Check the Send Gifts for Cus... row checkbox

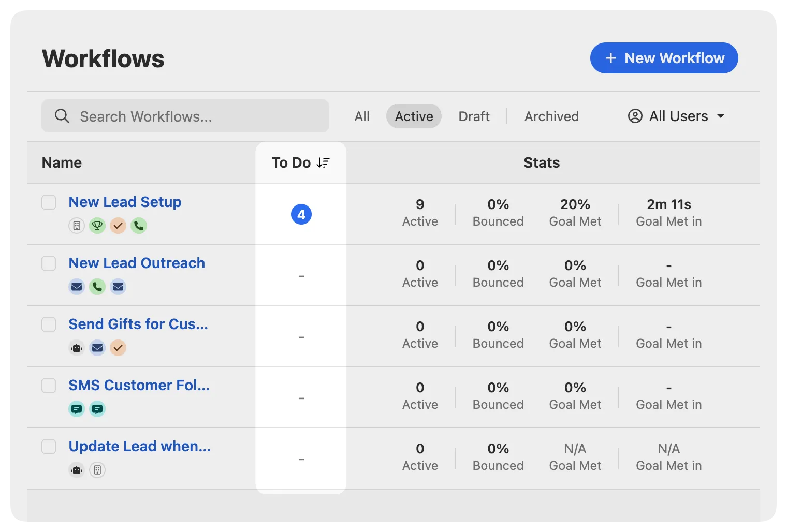tap(49, 324)
